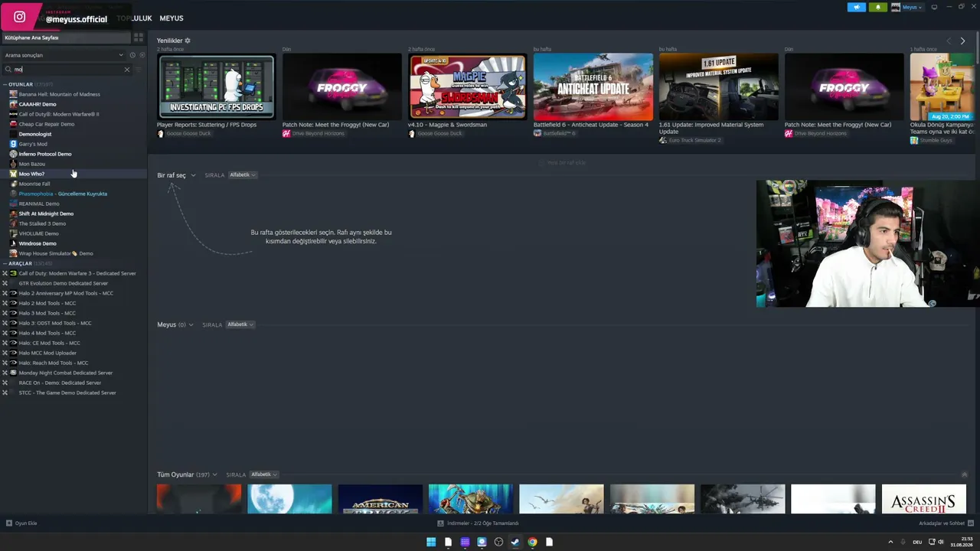The height and width of the screenshot is (551, 980).
Task: Change Meyus shelf sort order dropdown
Action: 240,324
